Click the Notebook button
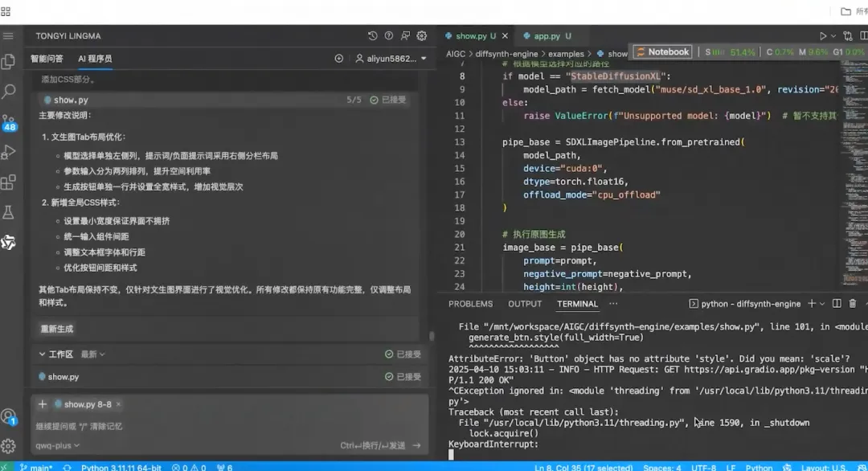The height and width of the screenshot is (471, 868). (x=662, y=52)
